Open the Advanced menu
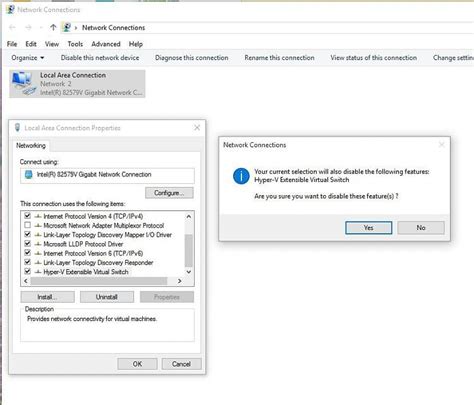Screen dimensions: 474x405 point(106,44)
